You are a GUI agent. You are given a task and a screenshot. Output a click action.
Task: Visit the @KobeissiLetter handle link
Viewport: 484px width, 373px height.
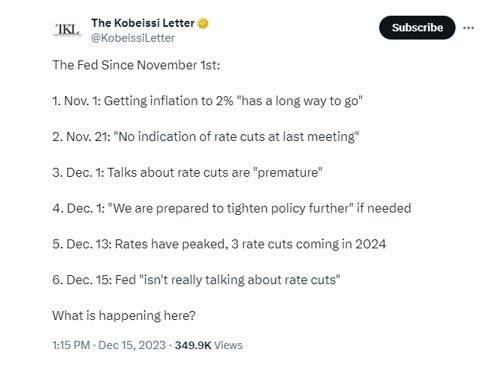click(133, 38)
